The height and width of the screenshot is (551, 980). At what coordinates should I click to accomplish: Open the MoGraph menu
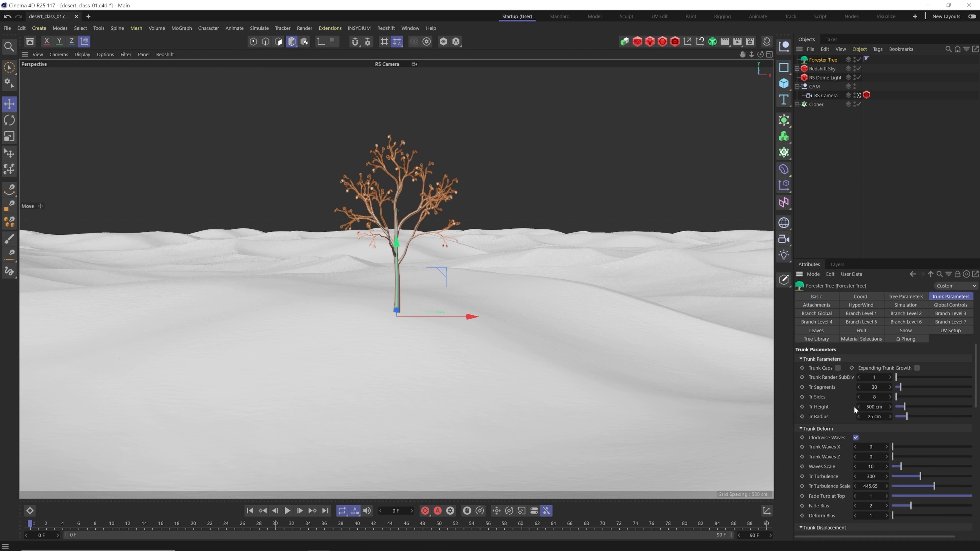click(181, 28)
